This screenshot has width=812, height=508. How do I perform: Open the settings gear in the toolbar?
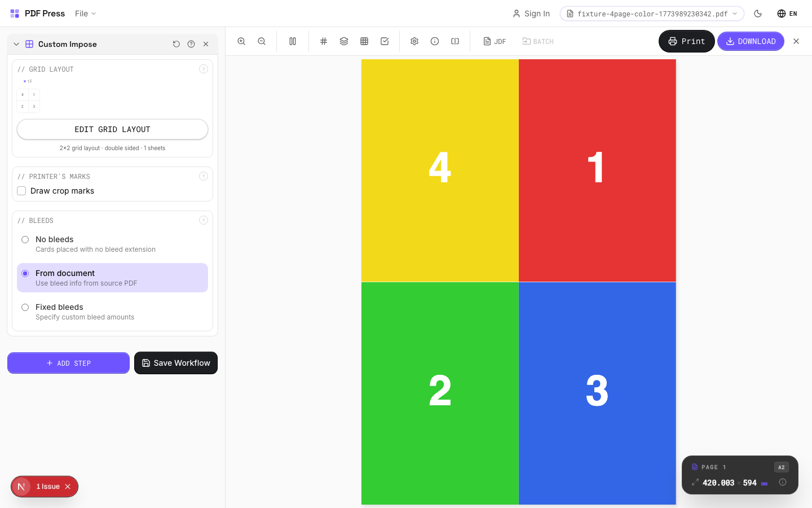click(414, 41)
